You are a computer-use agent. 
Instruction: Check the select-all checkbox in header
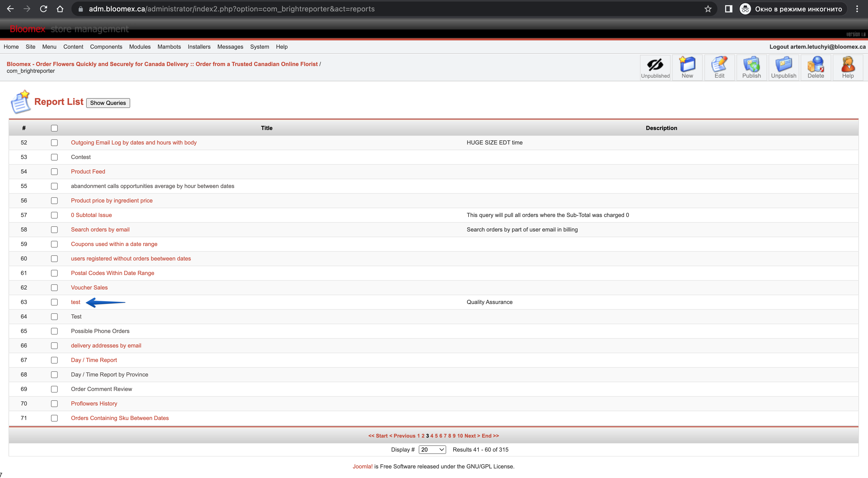(54, 128)
